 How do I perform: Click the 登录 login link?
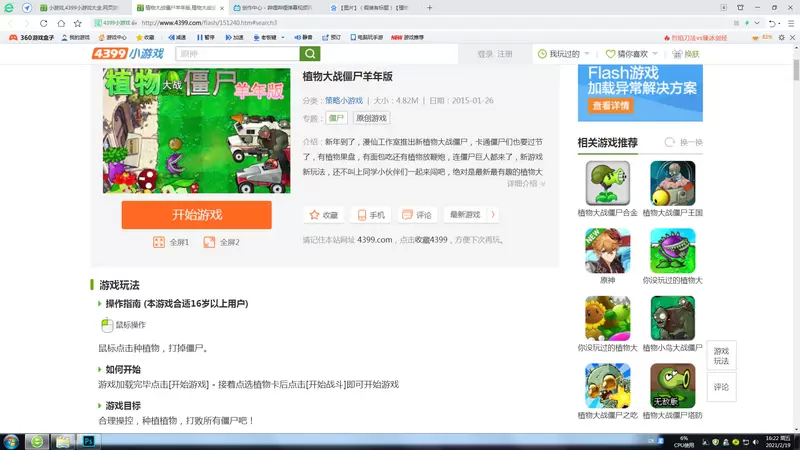point(485,54)
